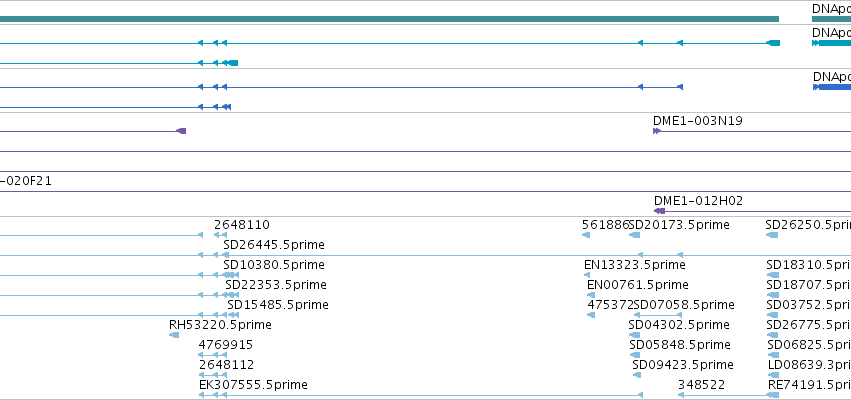Click the SD04302.5prime EST label
This screenshot has width=851, height=400.
point(679,325)
